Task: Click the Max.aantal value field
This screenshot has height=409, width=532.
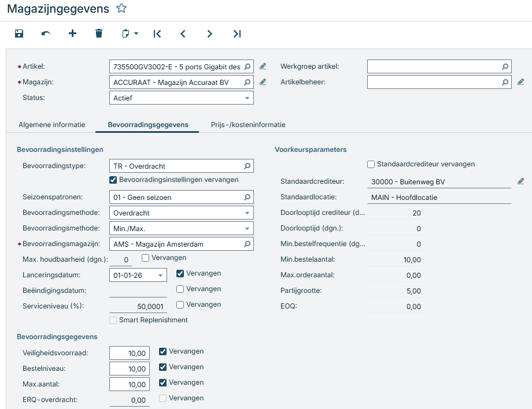Action: 130,384
